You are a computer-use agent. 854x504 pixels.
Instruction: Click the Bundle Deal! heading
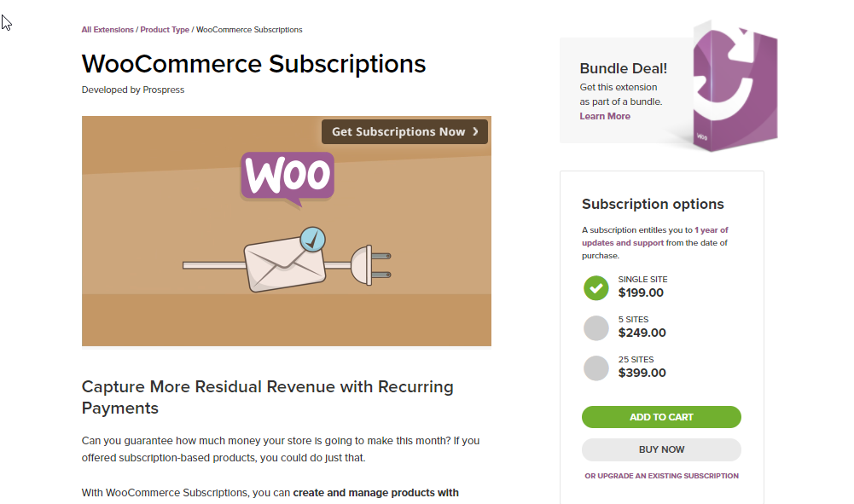pos(623,68)
